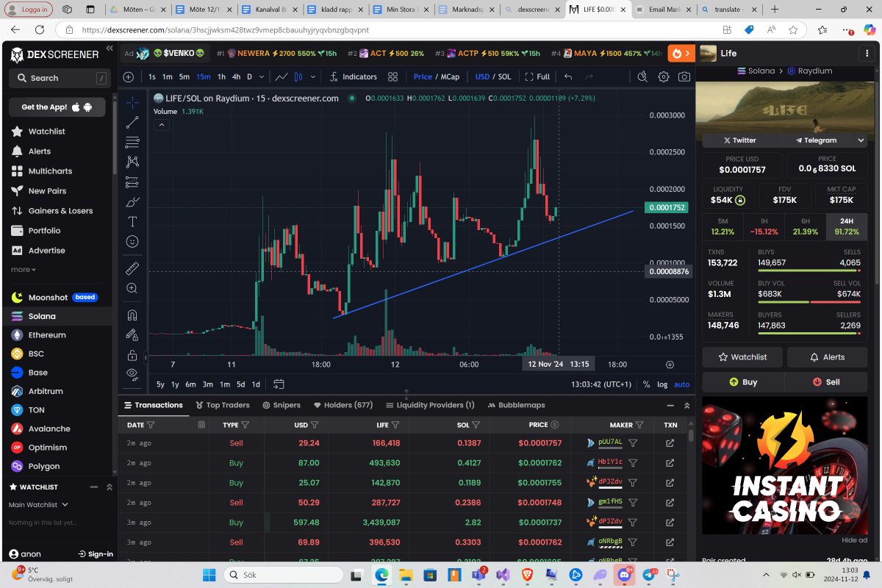Switch to the Top Traders tab

[223, 405]
